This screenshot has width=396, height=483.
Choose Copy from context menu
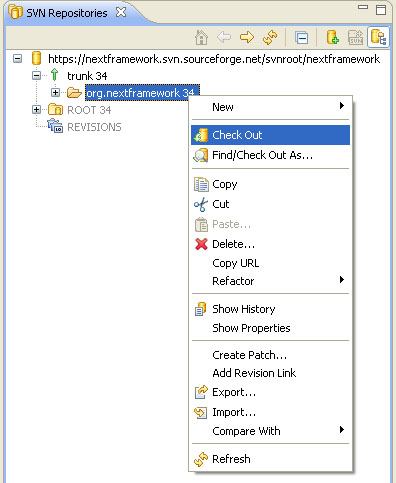pos(271,184)
